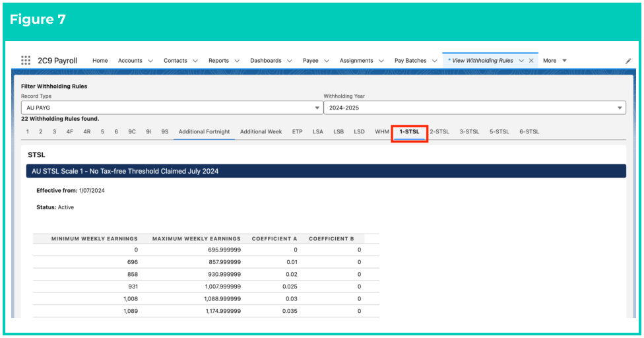Viewport: 644px width, 338px height.
Task: Click the AU STSL Scale 1 header bar
Action: click(326, 171)
